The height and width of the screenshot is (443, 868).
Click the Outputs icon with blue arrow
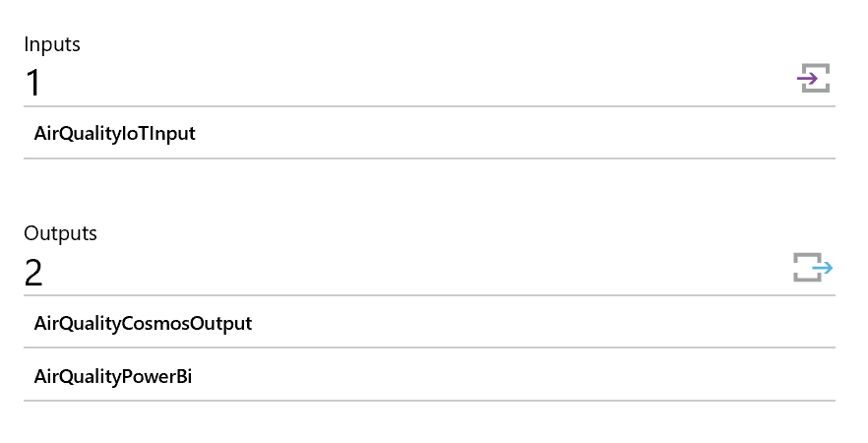click(x=813, y=267)
